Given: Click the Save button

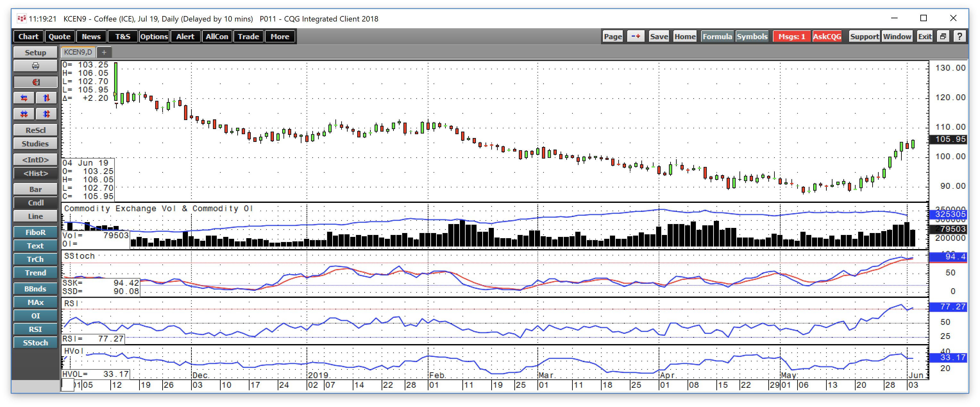Looking at the screenshot, I should coord(659,37).
